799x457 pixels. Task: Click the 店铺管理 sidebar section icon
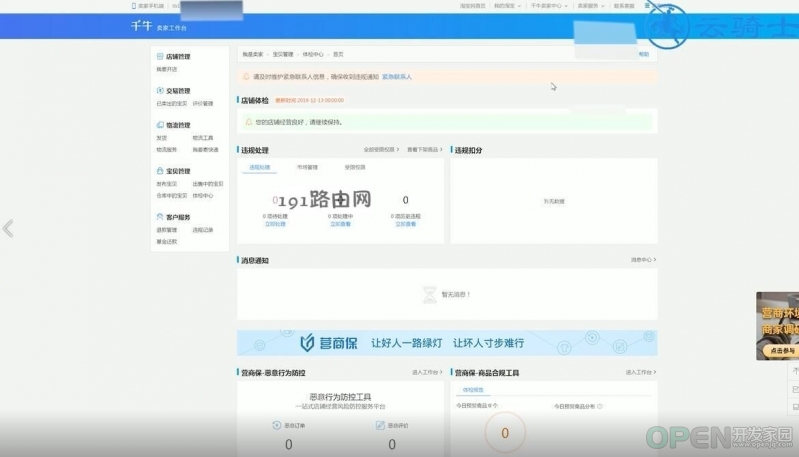pos(160,57)
